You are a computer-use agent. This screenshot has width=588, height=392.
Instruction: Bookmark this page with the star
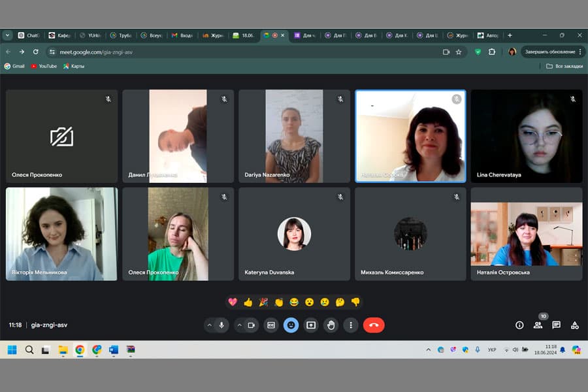459,52
